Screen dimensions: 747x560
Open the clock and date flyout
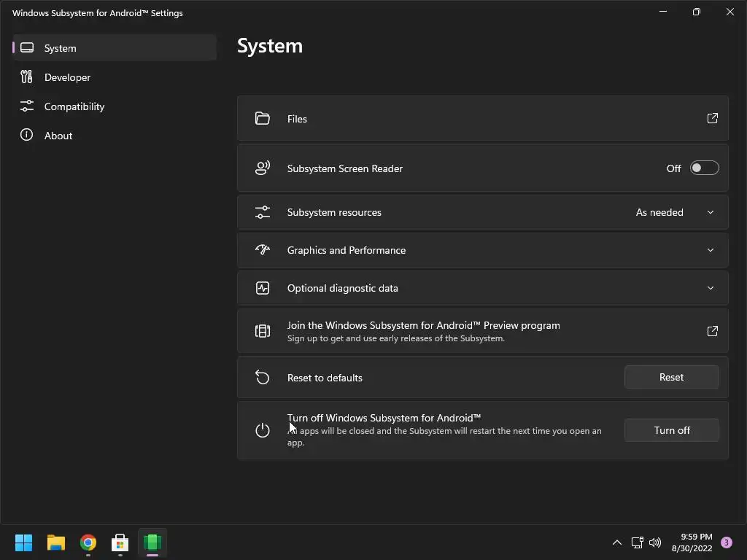coord(692,542)
